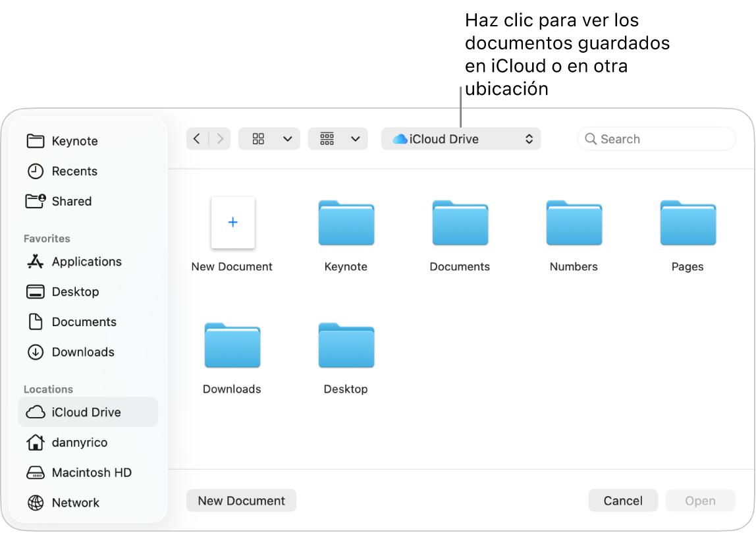This screenshot has height=533, width=756.
Task: Click the New Document button at bottom
Action: (241, 500)
